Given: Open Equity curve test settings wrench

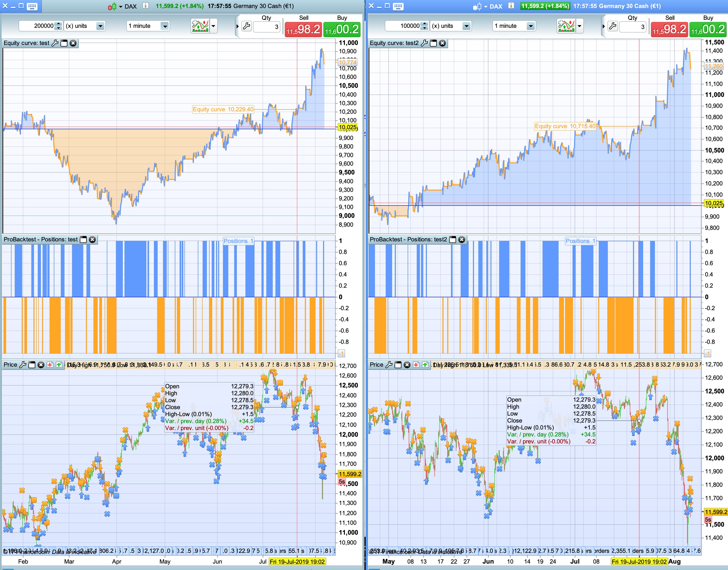Looking at the screenshot, I should coord(55,43).
